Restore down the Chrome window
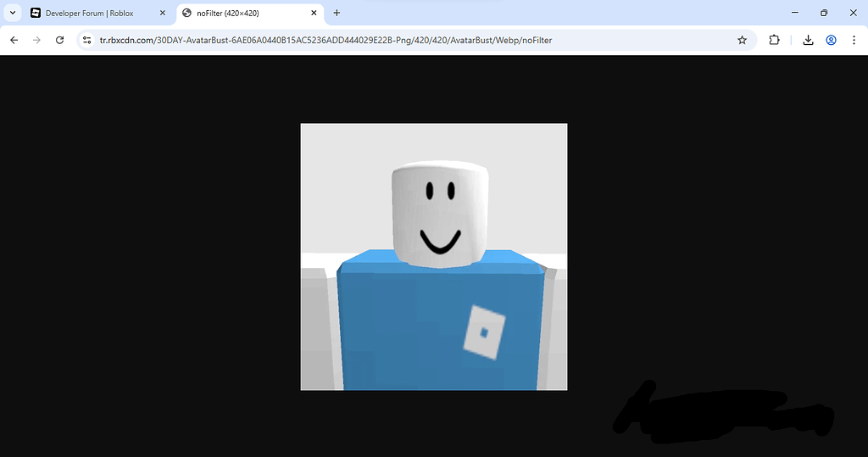The height and width of the screenshot is (457, 868). click(824, 13)
